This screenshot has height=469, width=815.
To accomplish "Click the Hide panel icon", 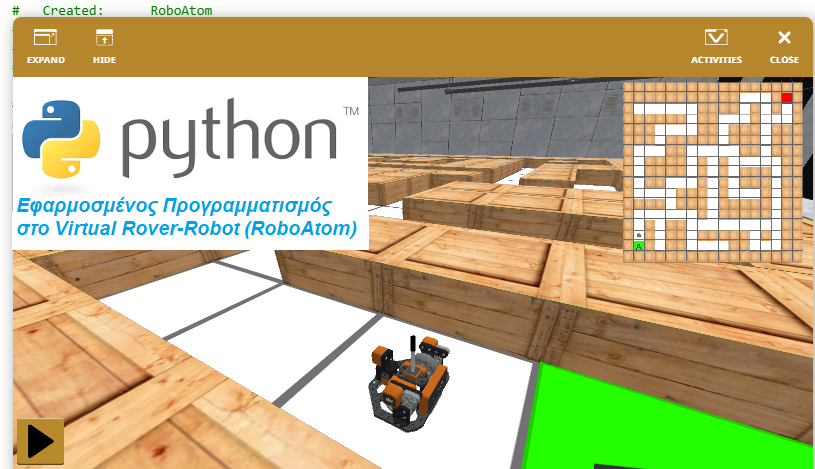I will click(104, 38).
